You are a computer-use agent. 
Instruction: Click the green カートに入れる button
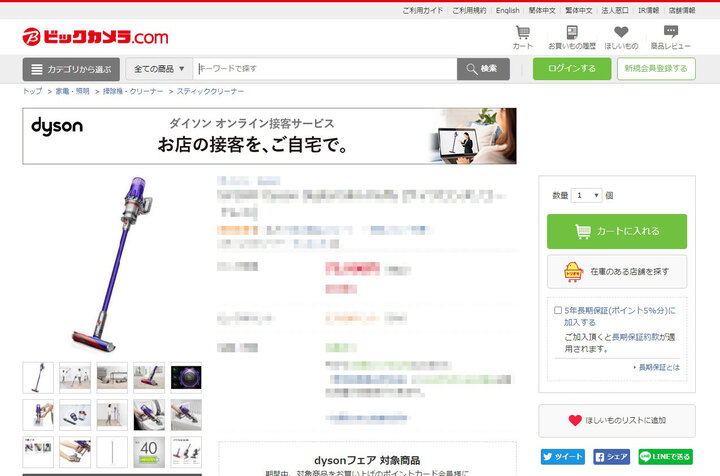[617, 231]
